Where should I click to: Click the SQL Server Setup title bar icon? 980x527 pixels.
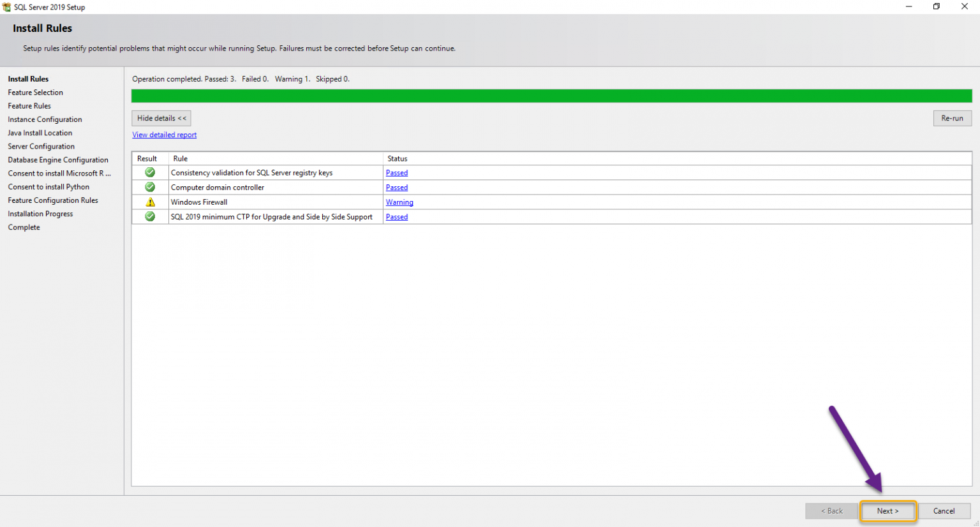[6, 6]
